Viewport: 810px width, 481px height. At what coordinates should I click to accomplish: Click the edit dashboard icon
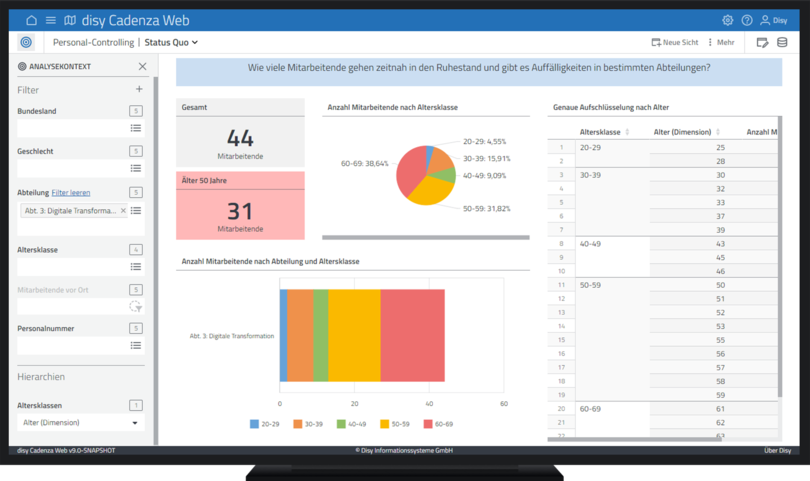pyautogui.click(x=762, y=42)
